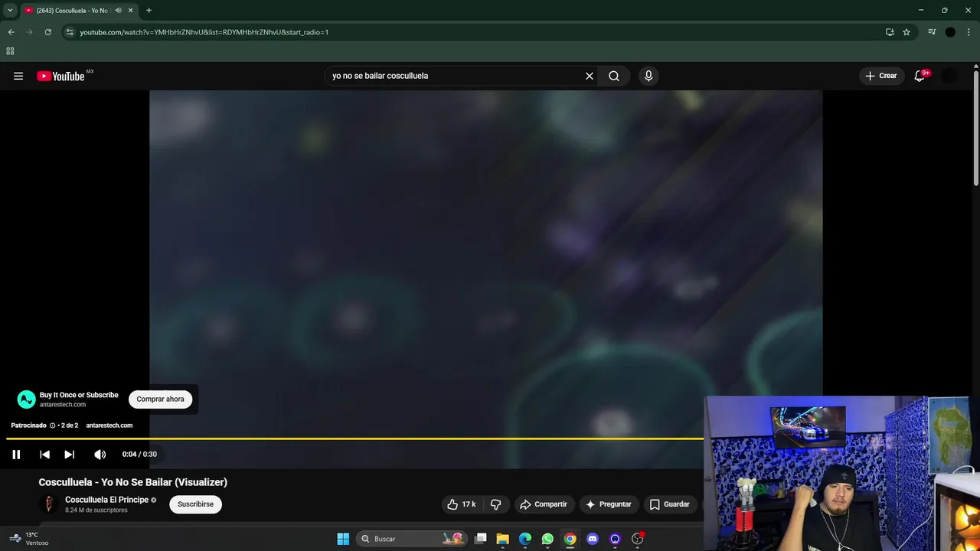Viewport: 980px width, 551px height.
Task: Click the site info icon in address bar
Action: [x=70, y=32]
